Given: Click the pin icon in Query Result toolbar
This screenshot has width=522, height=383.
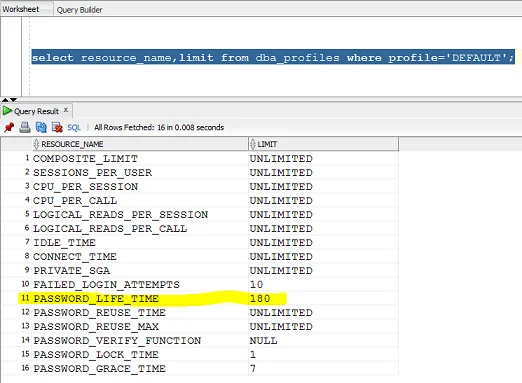Looking at the screenshot, I should (9, 127).
